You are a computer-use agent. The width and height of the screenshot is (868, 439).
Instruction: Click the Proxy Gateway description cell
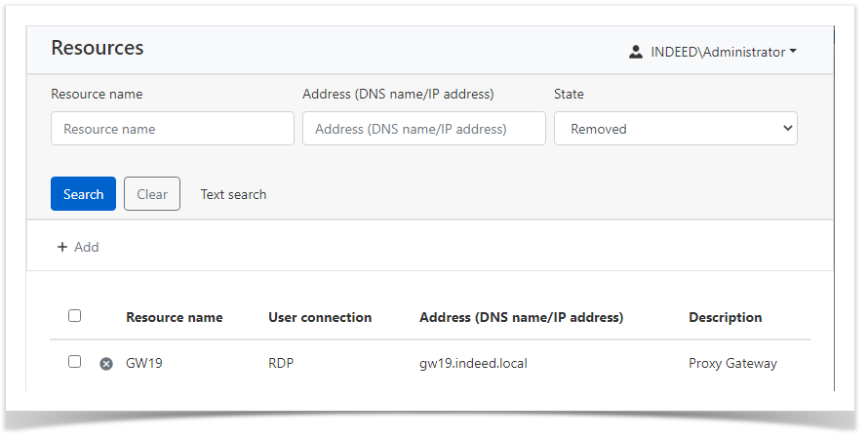(732, 363)
